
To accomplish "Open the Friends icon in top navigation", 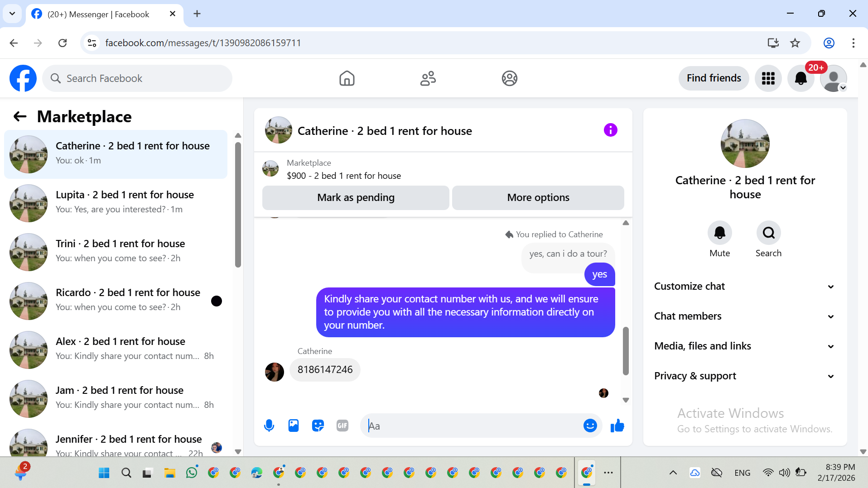I will [x=428, y=78].
